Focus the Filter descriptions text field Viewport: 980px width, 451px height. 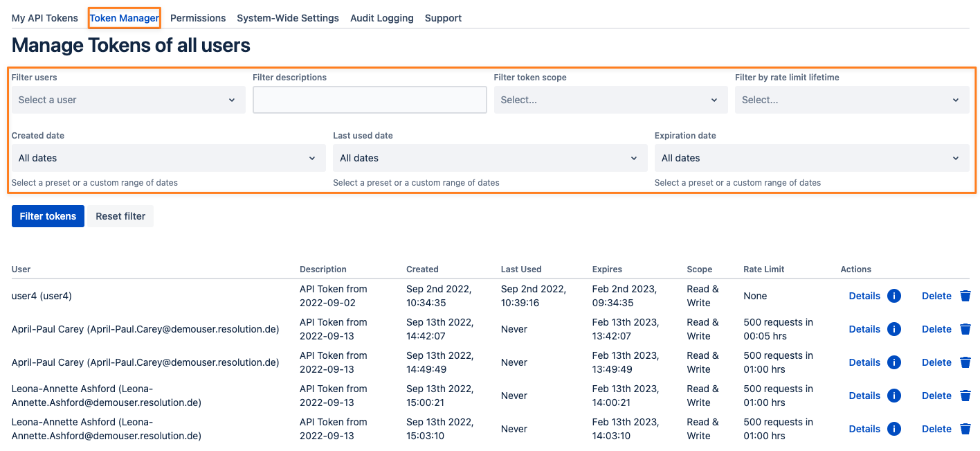370,100
